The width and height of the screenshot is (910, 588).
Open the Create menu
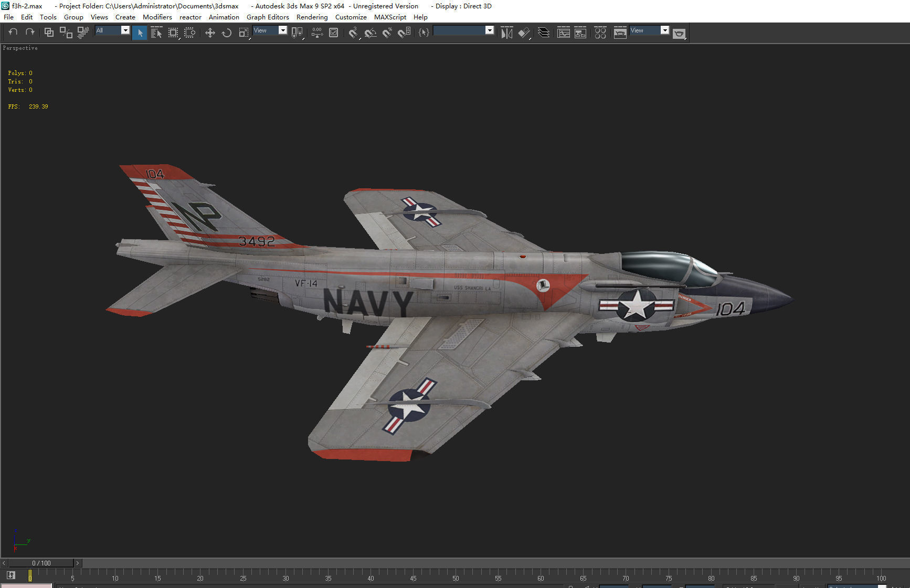tap(125, 17)
